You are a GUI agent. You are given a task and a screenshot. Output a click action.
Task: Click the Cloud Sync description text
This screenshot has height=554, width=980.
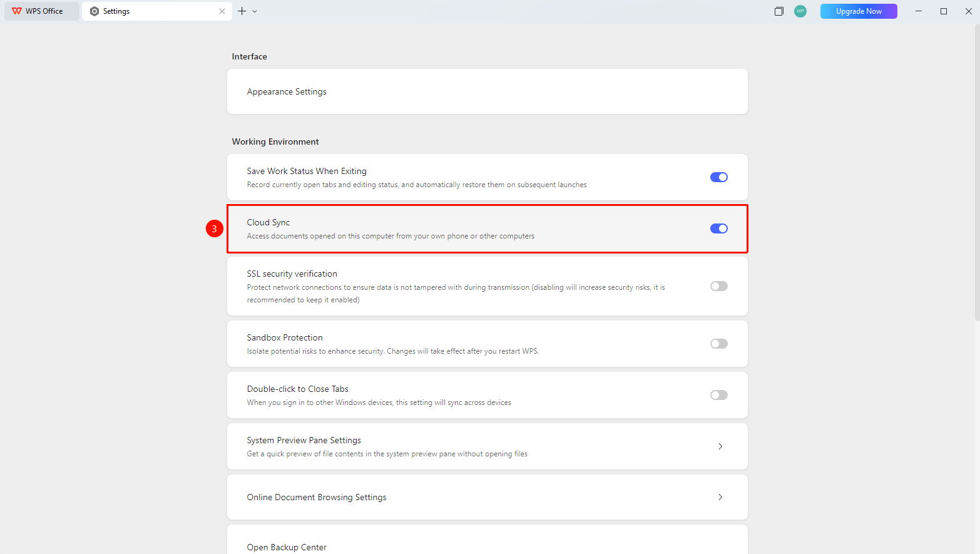[390, 236]
